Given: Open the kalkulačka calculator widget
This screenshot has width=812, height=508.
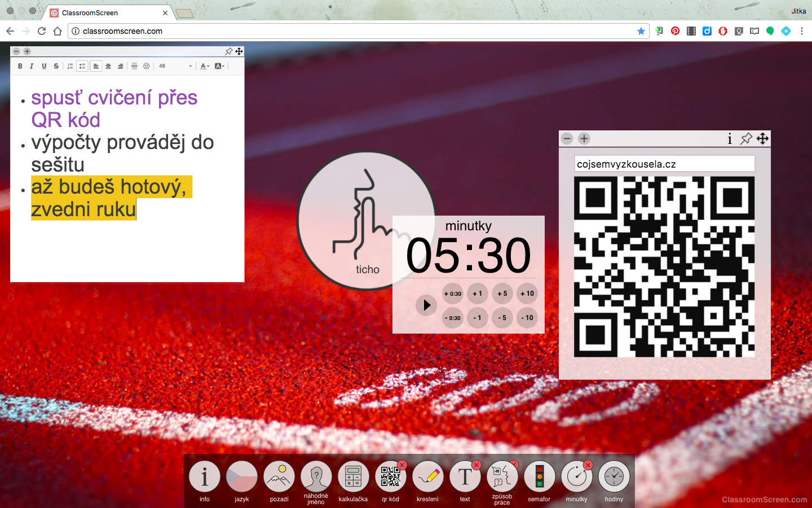Looking at the screenshot, I should pos(354,477).
